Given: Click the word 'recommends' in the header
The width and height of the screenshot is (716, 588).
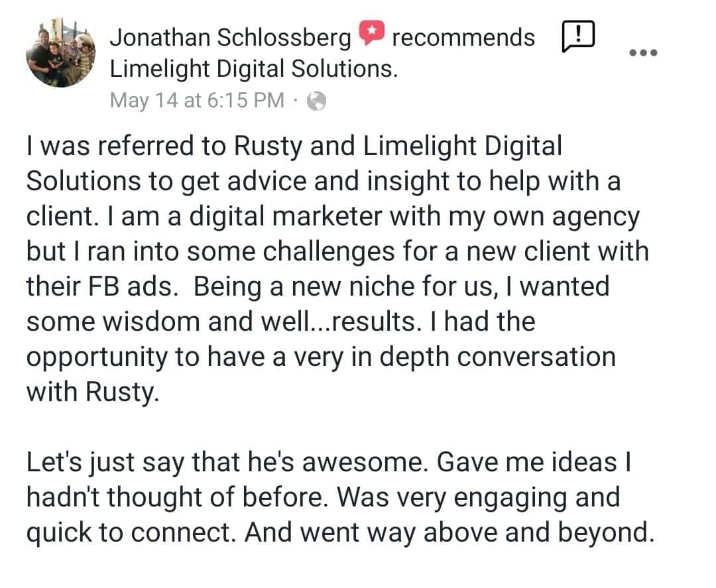Looking at the screenshot, I should [463, 38].
